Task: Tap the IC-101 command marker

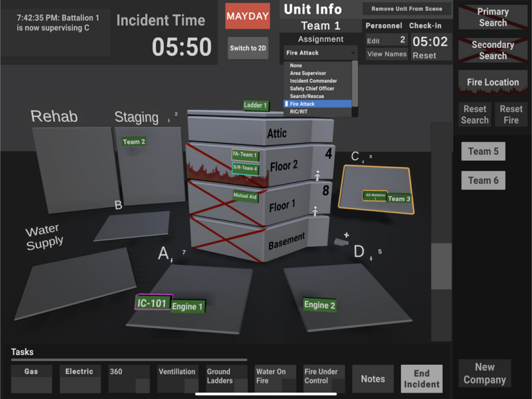Action: pyautogui.click(x=152, y=303)
